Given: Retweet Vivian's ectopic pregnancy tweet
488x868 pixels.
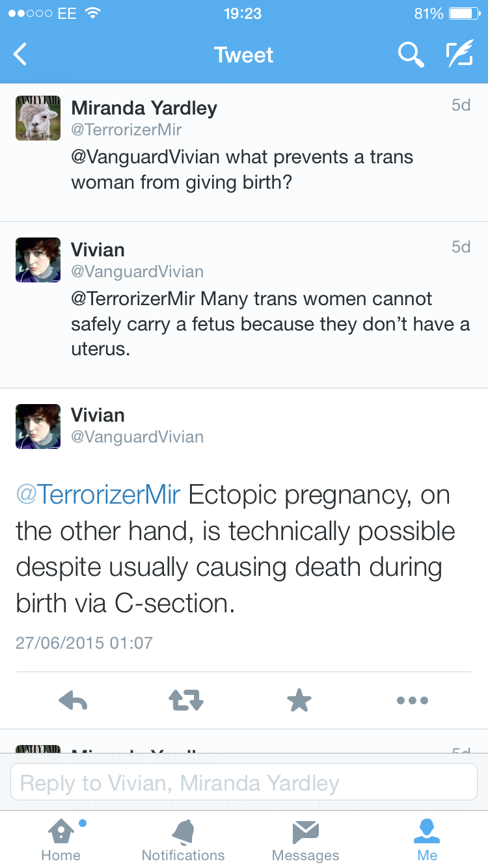Looking at the screenshot, I should [x=186, y=701].
